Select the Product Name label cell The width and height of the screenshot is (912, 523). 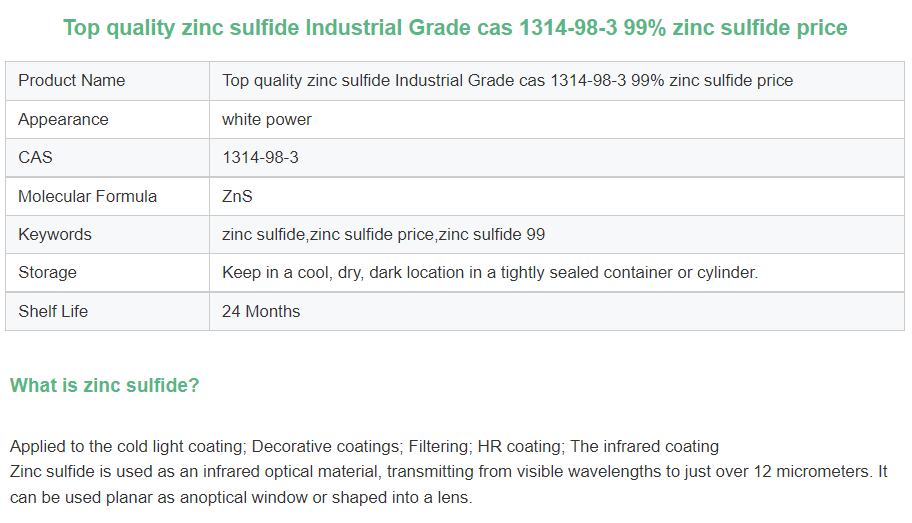pyautogui.click(x=72, y=80)
